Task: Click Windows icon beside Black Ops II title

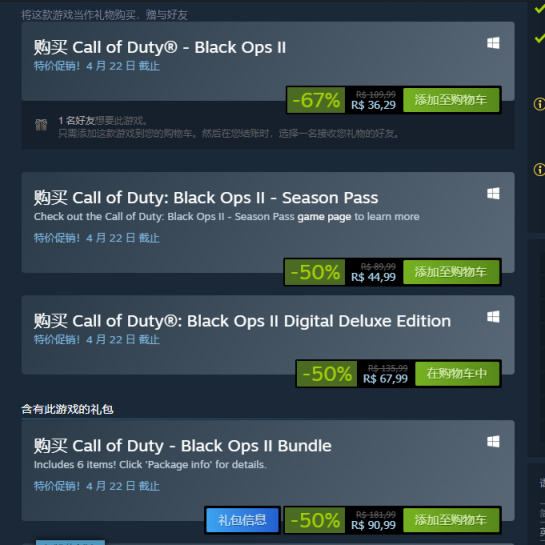Action: (x=493, y=43)
